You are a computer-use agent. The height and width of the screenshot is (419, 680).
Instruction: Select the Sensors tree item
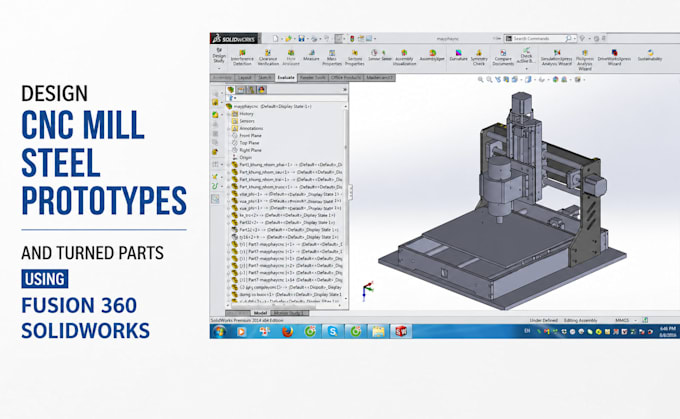pyautogui.click(x=247, y=121)
